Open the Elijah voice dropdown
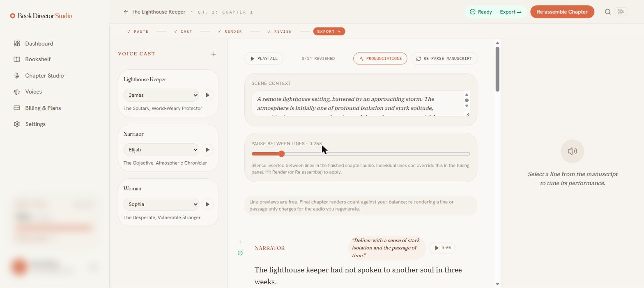Viewport: 644px width, 288px height. coord(161,150)
